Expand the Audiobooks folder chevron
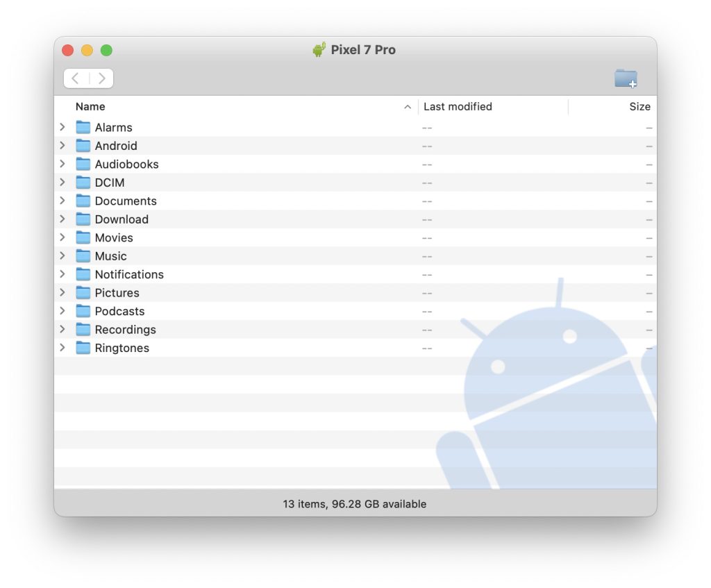Image resolution: width=711 pixels, height=588 pixels. click(62, 164)
